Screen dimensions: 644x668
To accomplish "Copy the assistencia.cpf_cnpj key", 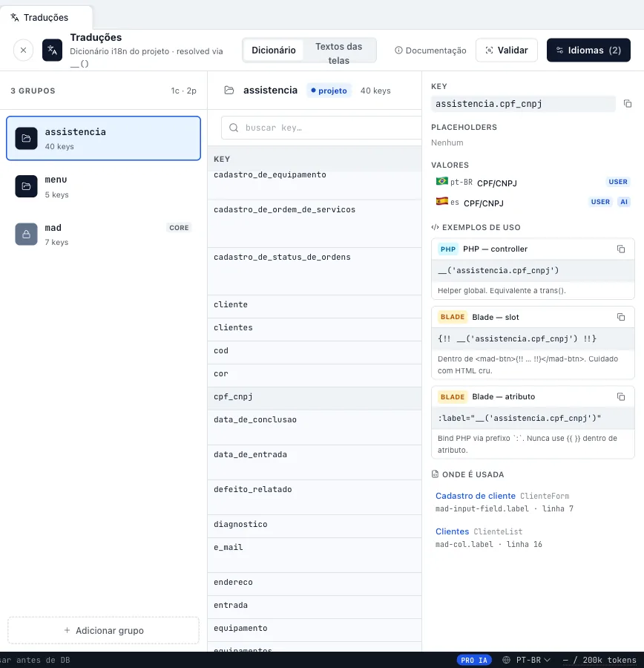I will (x=628, y=103).
